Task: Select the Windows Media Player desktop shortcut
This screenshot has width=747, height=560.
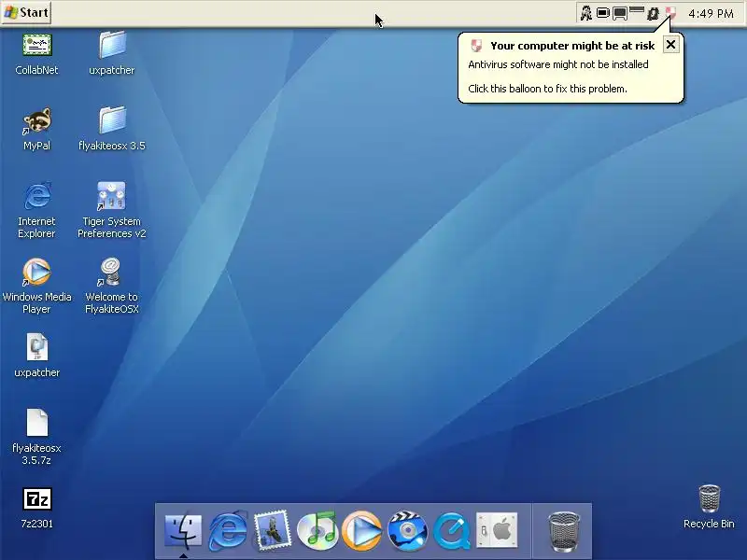Action: [x=36, y=286]
